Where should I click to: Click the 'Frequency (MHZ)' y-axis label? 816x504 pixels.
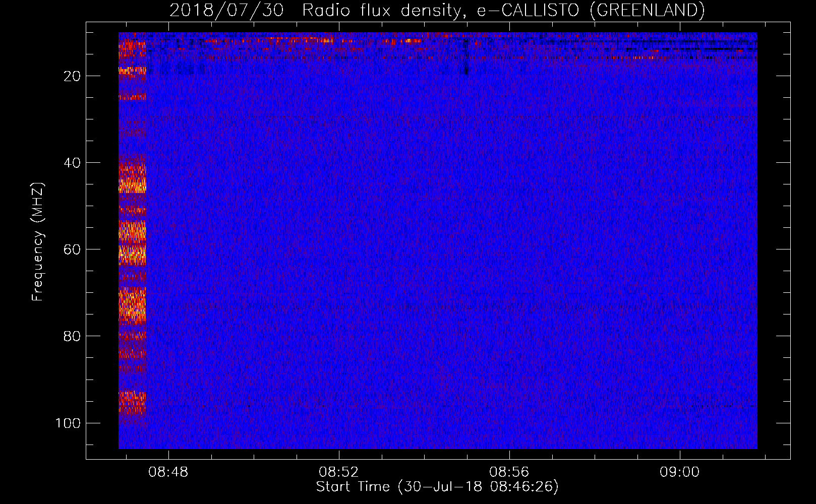(x=38, y=242)
